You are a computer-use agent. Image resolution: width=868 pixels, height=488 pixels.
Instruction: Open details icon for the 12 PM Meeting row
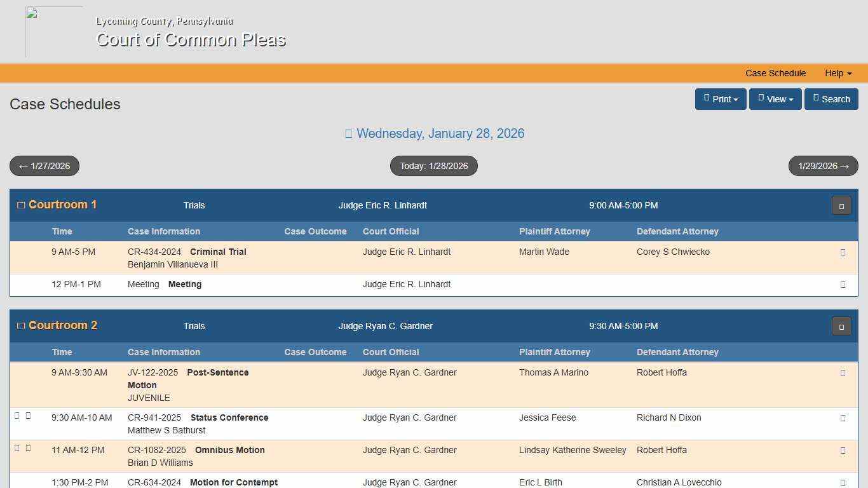pos(843,285)
